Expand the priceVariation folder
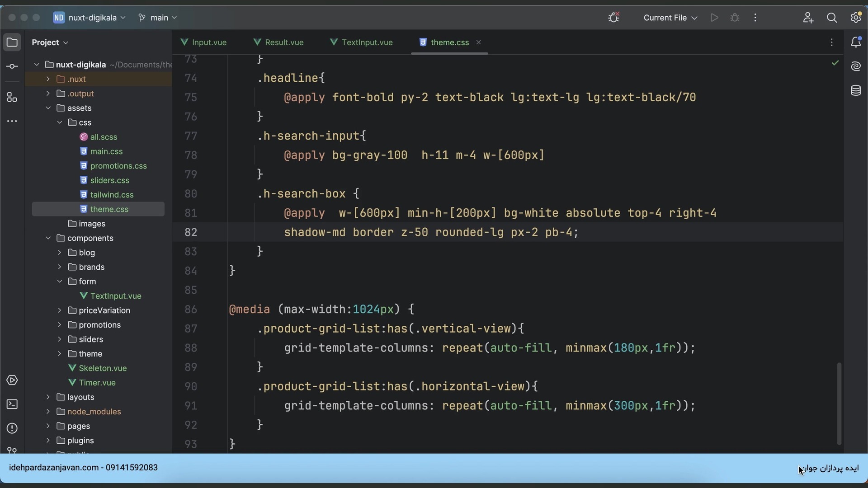 click(59, 310)
